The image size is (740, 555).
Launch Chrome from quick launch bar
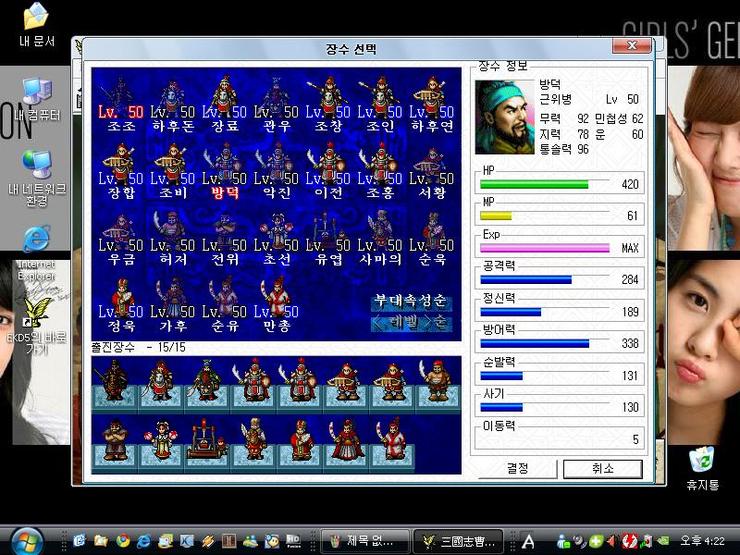(123, 541)
